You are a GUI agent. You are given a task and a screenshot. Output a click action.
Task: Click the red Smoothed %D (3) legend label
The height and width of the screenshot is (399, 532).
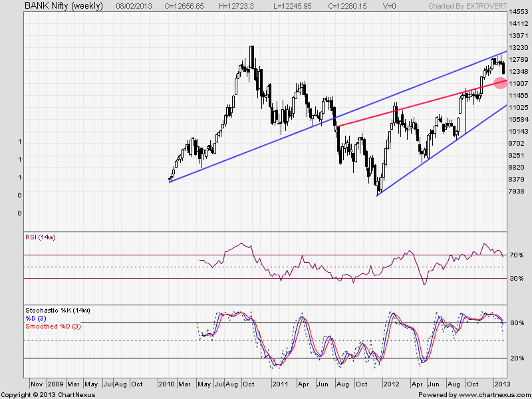[55, 327]
